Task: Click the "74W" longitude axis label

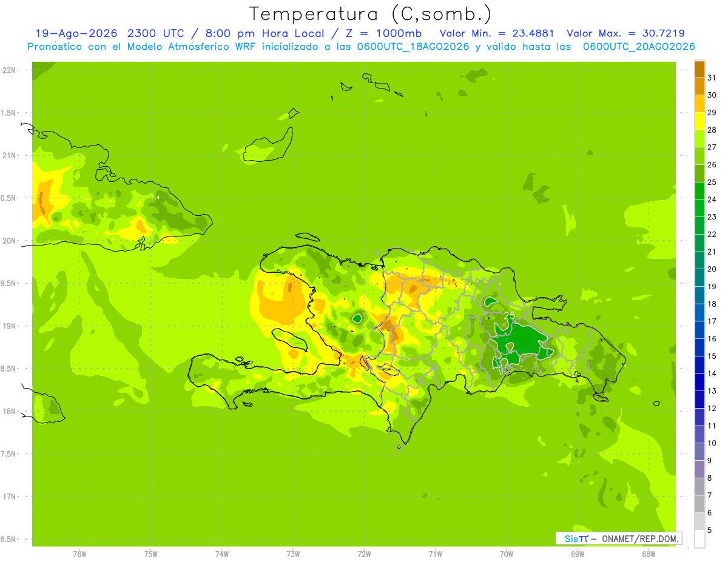Action: pos(222,554)
